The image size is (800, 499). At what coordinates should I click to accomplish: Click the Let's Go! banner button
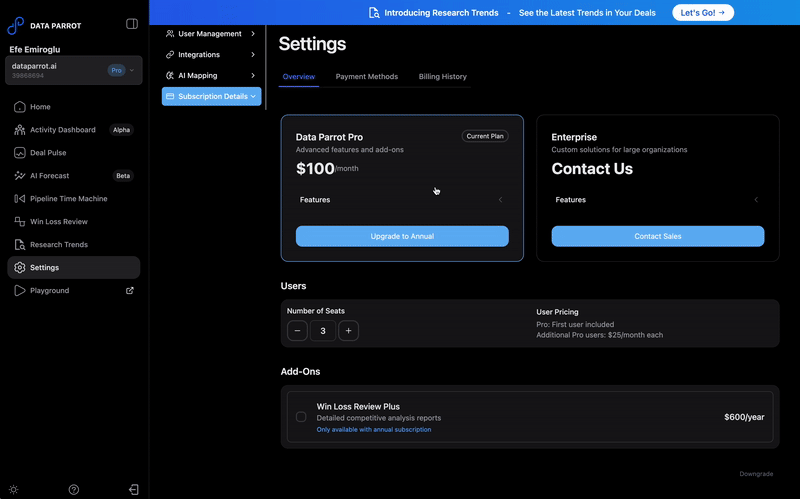[703, 13]
